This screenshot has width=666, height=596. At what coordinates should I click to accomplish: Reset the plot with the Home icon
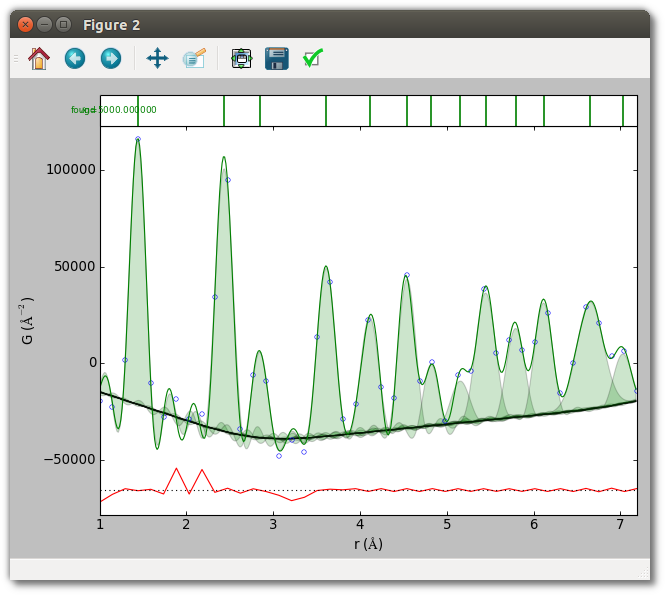click(39, 59)
